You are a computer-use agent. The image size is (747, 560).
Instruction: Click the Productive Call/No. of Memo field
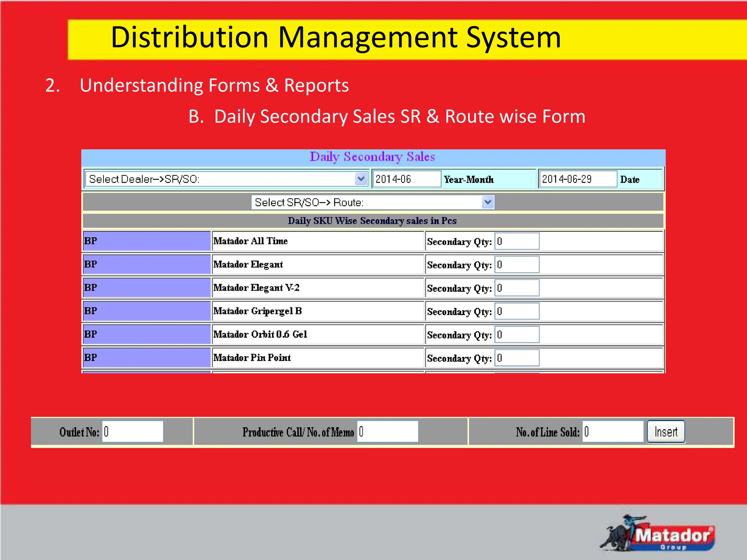pos(387,432)
